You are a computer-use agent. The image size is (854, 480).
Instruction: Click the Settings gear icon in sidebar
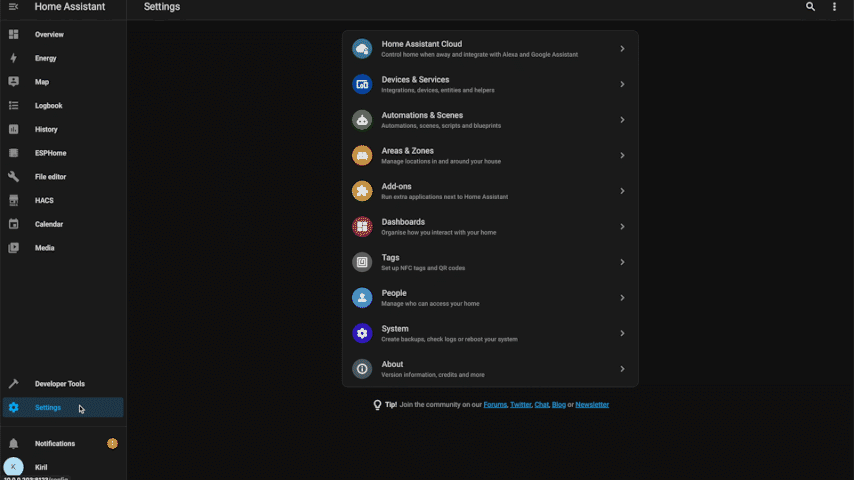[x=14, y=408]
